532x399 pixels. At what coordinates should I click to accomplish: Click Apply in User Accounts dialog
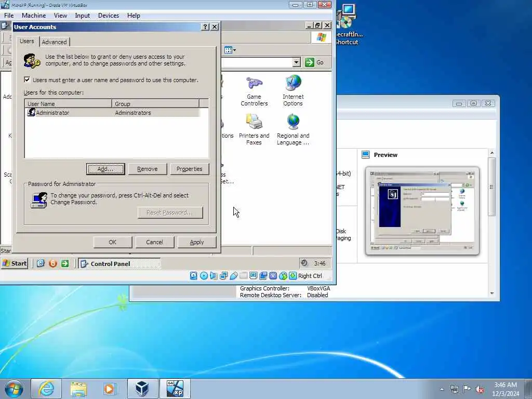pyautogui.click(x=197, y=242)
